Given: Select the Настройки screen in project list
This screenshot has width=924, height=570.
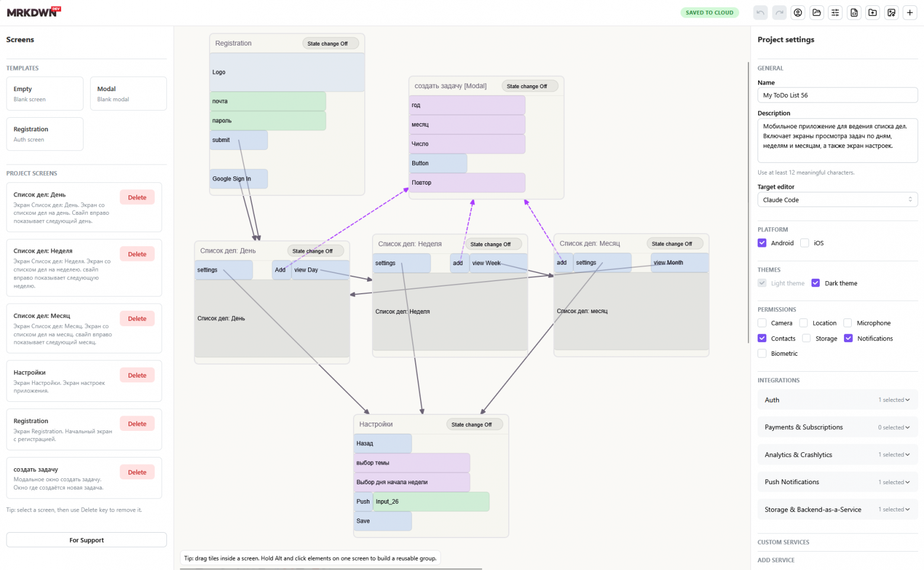Looking at the screenshot, I should pyautogui.click(x=63, y=381).
